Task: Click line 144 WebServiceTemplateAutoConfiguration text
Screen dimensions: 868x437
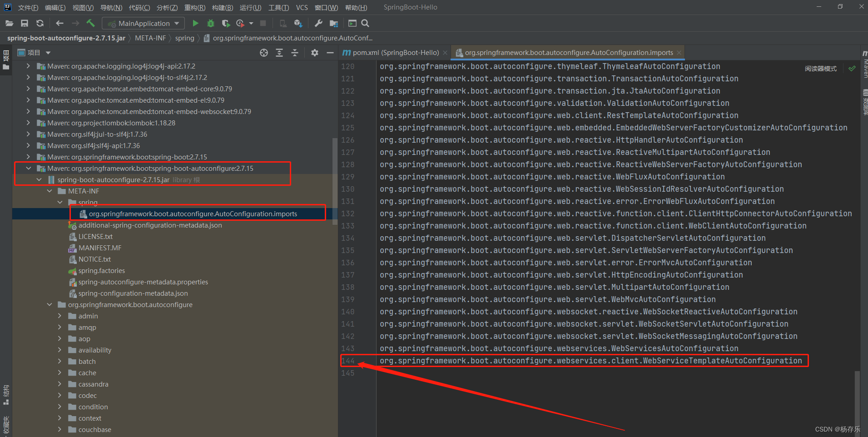Action: click(x=590, y=361)
